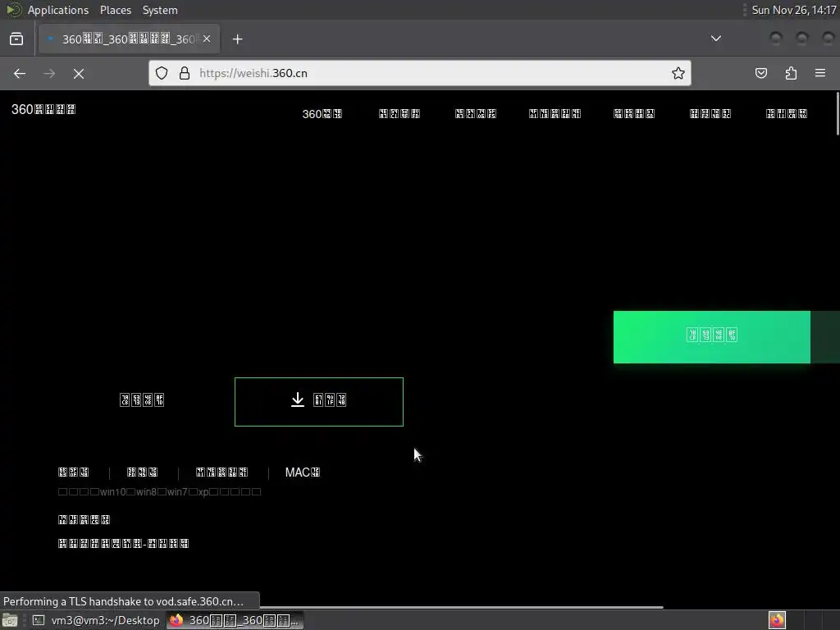This screenshot has width=840, height=630.
Task: Click the win10 win8 win7 xp compatibility text
Action: pos(159,492)
